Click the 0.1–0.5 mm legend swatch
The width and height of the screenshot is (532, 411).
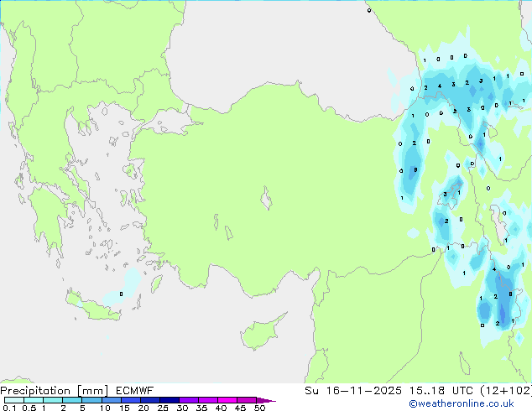click(14, 400)
